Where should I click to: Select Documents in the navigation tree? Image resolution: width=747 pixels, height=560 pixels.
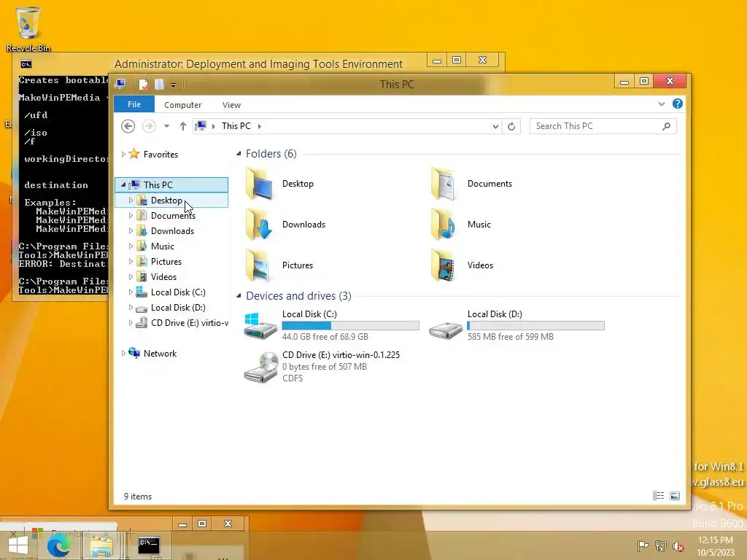click(173, 216)
